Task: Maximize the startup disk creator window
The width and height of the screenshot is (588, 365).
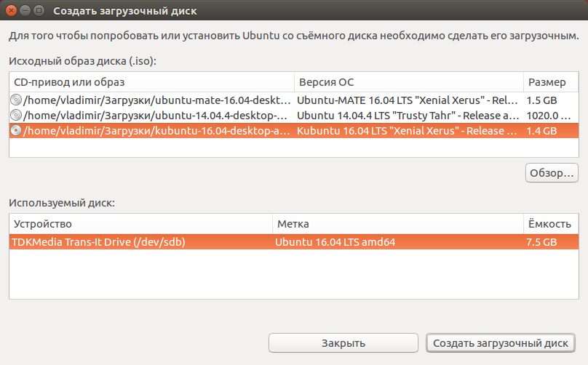Action: pyautogui.click(x=39, y=10)
